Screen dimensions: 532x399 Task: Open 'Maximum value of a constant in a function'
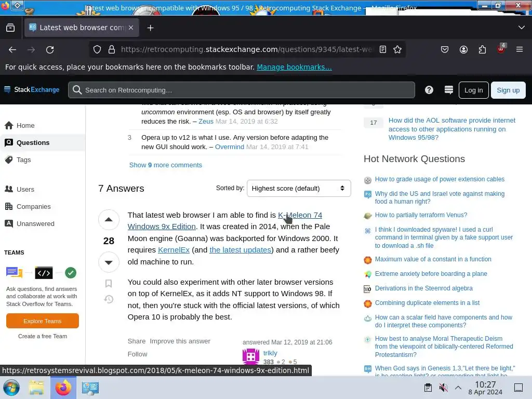[x=433, y=259]
